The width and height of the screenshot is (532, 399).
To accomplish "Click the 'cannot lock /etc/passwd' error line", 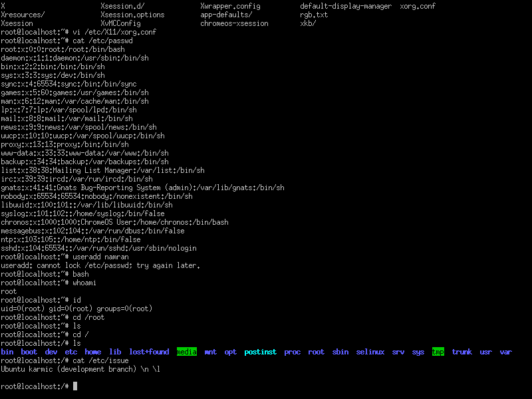I will pos(100,265).
